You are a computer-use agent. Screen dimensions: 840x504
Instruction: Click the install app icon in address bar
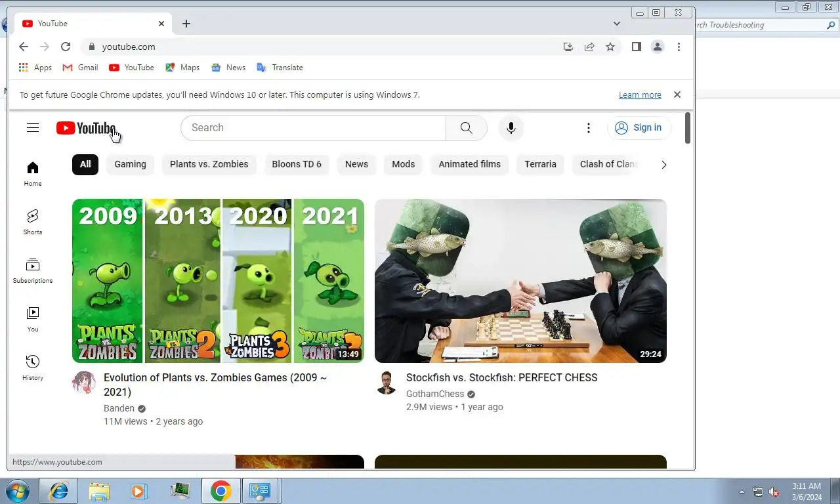568,47
